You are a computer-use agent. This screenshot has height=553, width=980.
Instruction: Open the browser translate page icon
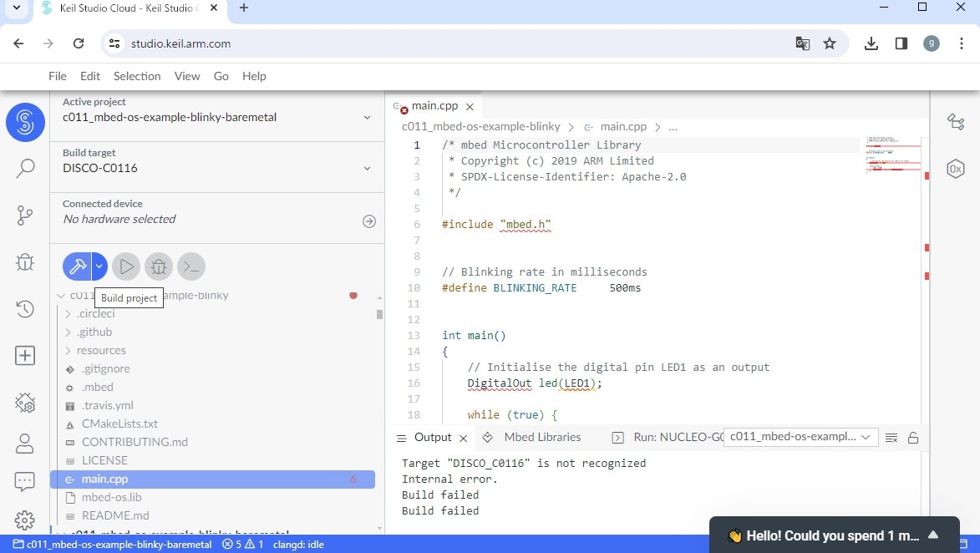click(x=803, y=43)
